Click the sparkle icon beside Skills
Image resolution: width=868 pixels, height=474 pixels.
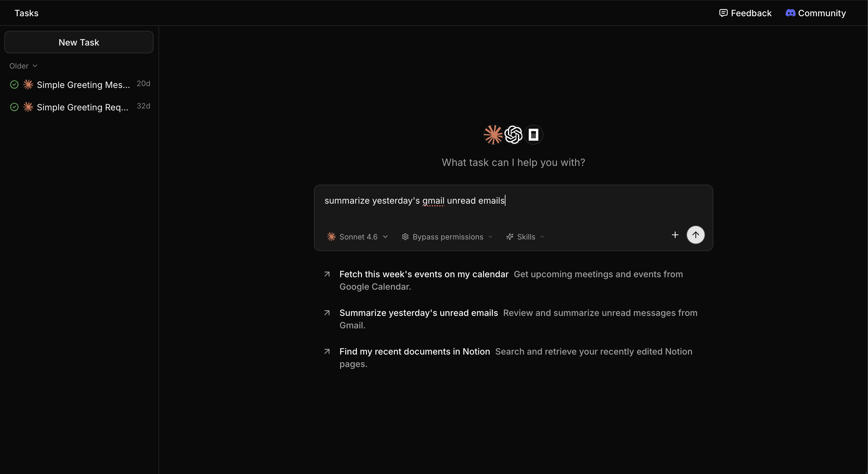(510, 237)
